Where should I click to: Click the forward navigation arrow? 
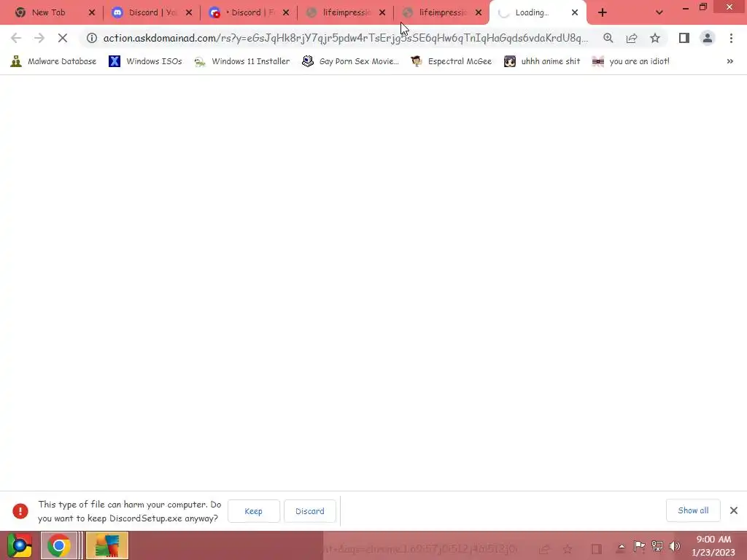coord(39,38)
